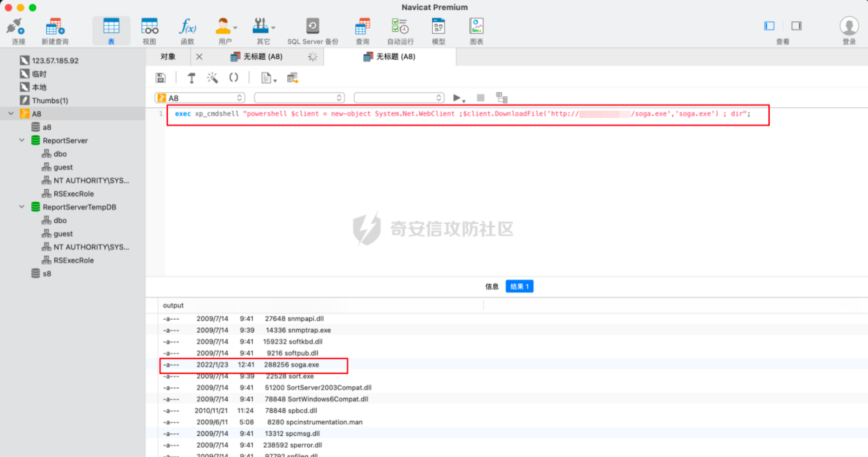Open the empty schema dropdown
Viewport: 868px width, 457px height.
coord(399,98)
